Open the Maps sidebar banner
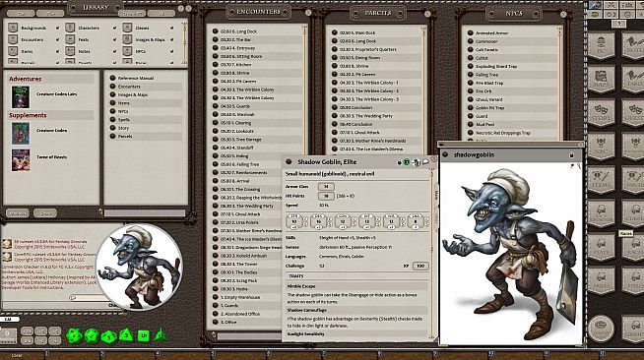Screen dimensions: 644x360 [x=602, y=79]
